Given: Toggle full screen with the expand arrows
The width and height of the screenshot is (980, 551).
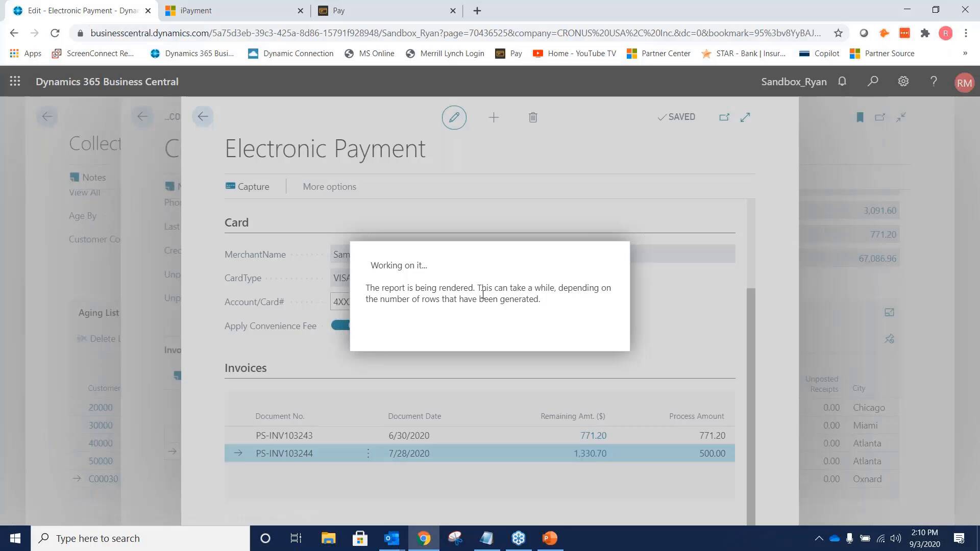Looking at the screenshot, I should coord(745,117).
